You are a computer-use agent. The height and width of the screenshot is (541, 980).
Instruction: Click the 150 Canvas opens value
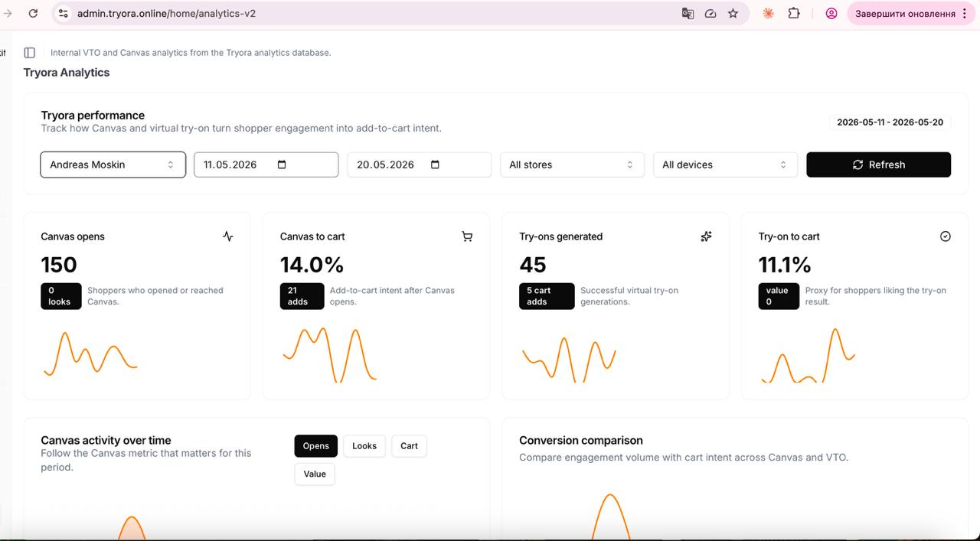pyautogui.click(x=59, y=265)
